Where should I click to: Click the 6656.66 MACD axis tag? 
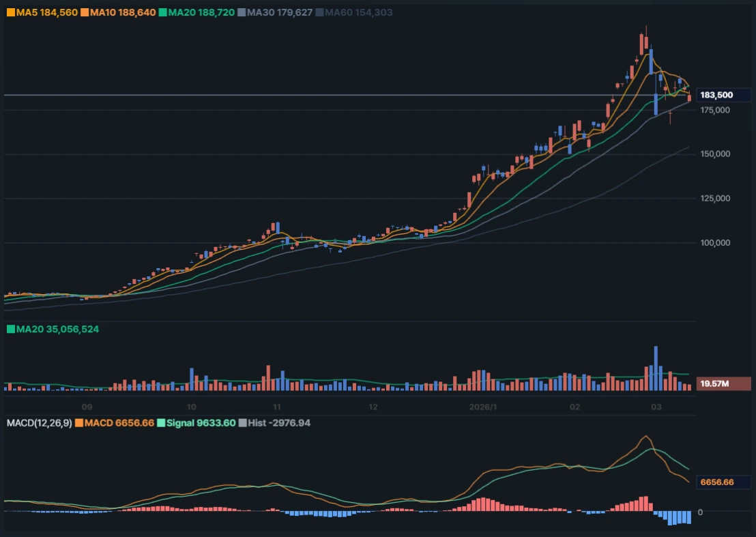(716, 482)
